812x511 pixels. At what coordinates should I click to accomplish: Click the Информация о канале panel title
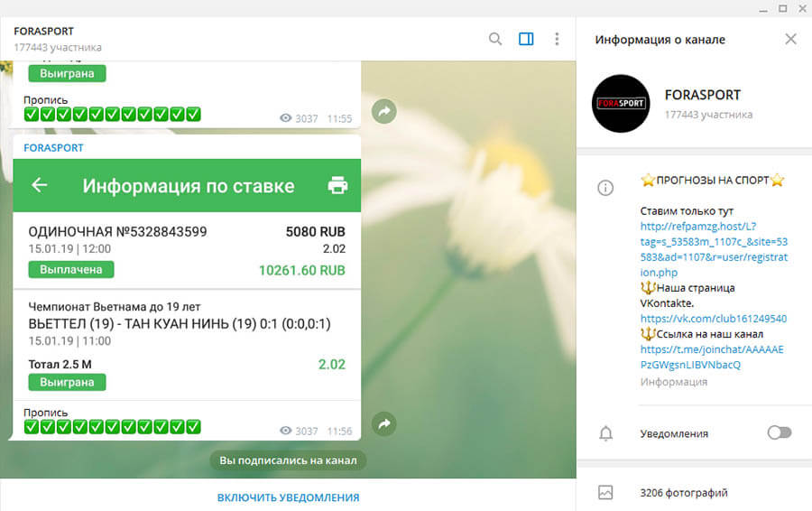[660, 40]
